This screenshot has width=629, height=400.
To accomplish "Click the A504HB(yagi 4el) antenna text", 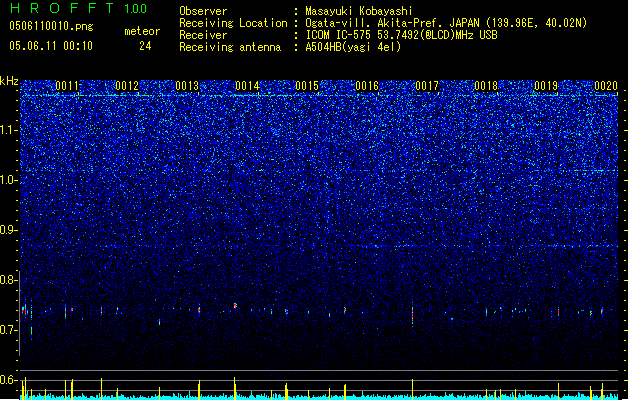I will pos(353,47).
